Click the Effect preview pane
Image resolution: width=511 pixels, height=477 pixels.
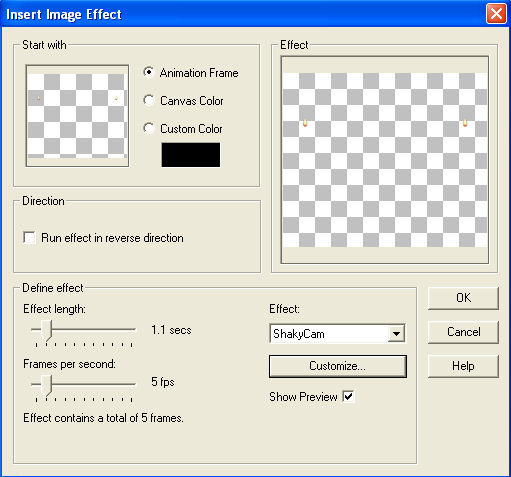[385, 160]
